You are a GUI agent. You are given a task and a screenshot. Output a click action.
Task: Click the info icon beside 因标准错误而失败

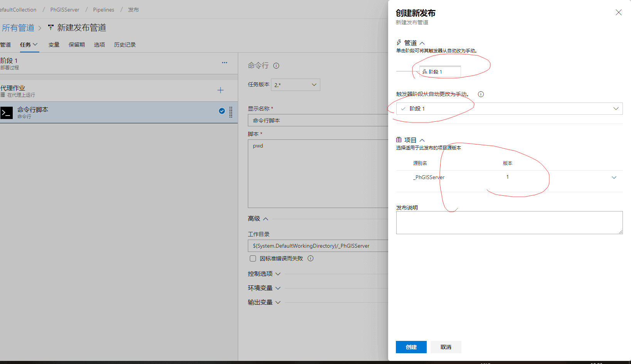(x=311, y=258)
